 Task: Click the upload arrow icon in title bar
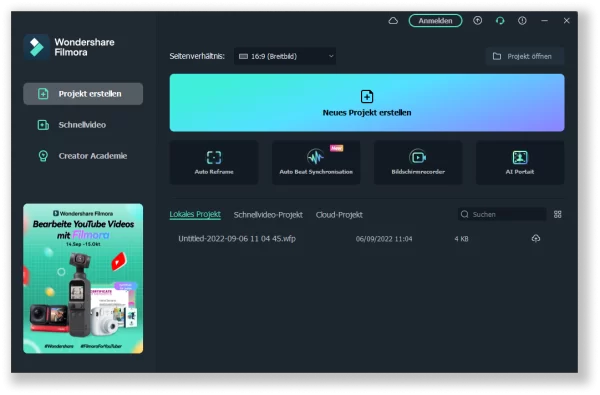pyautogui.click(x=477, y=21)
